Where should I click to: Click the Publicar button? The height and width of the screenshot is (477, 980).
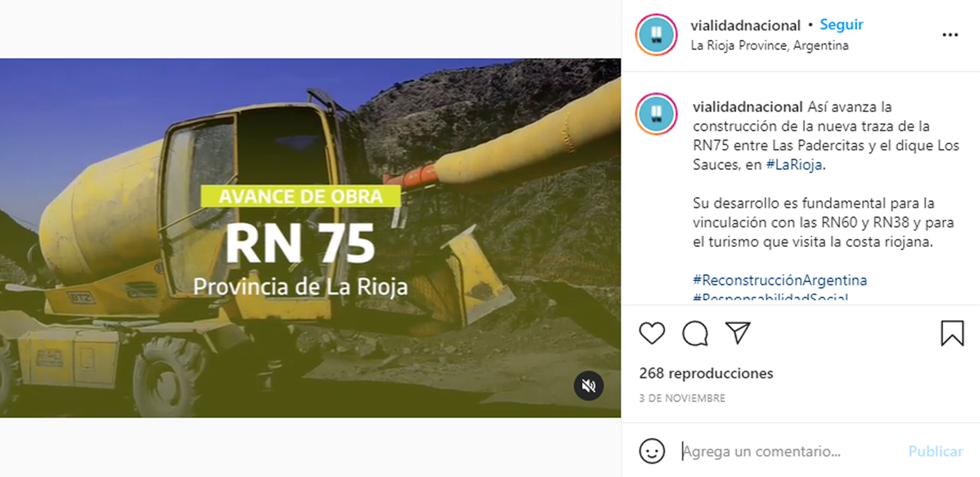935,451
